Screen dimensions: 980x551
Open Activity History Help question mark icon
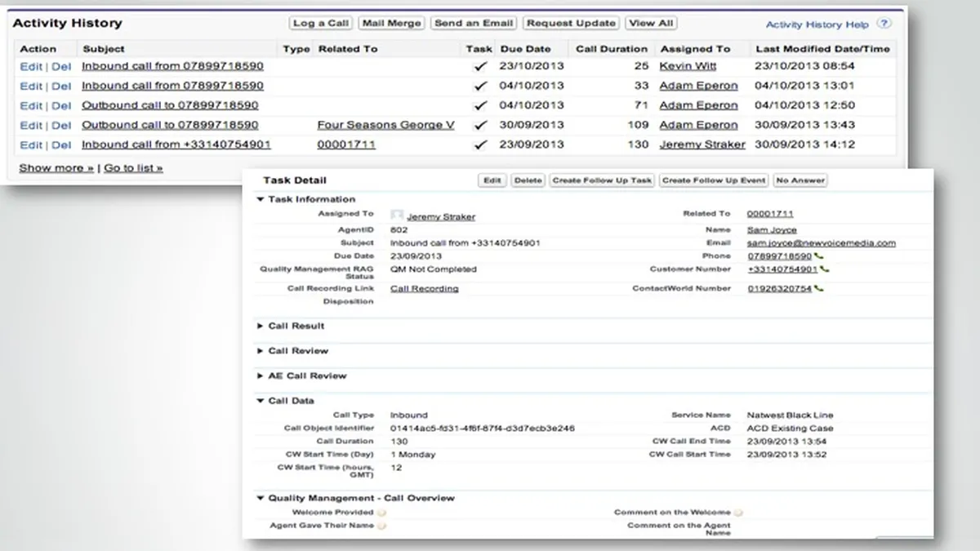pos(884,24)
